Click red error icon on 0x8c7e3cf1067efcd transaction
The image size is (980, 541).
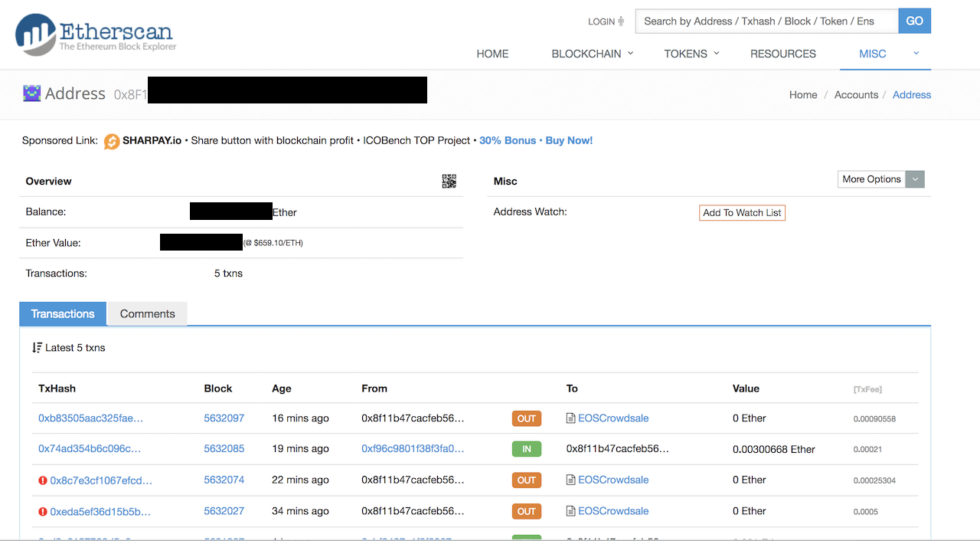[x=43, y=480]
